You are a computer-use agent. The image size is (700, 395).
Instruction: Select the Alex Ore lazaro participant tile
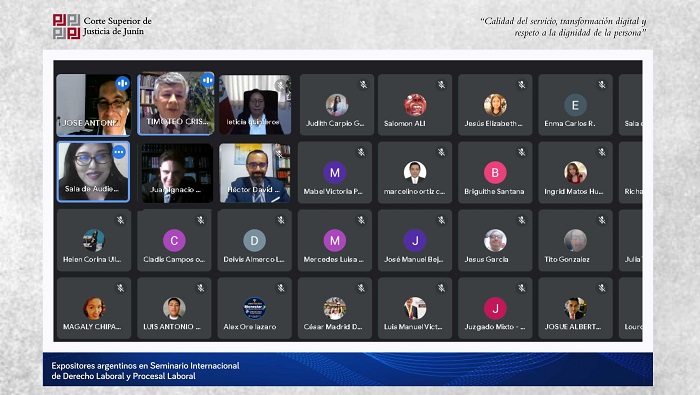tap(254, 308)
